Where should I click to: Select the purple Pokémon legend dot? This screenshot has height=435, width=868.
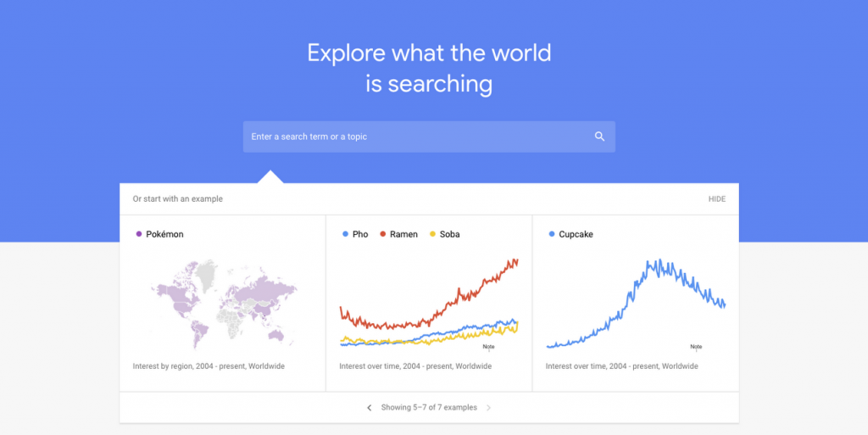click(139, 234)
